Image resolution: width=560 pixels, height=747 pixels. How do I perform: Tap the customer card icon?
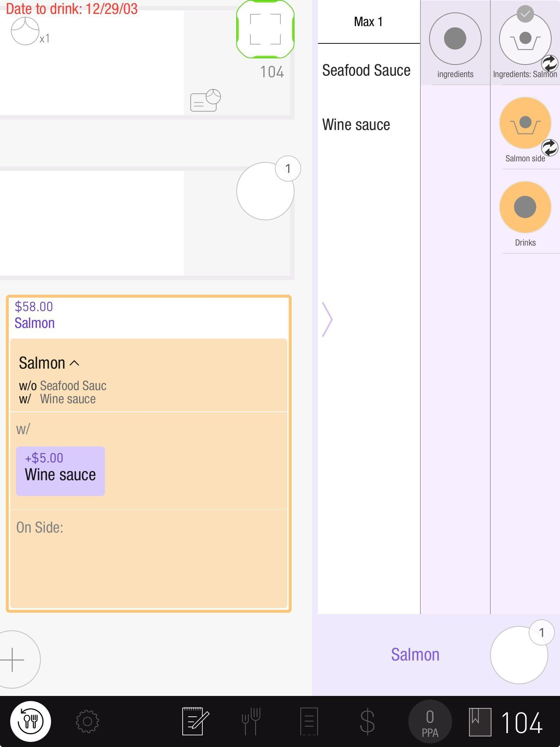point(205,100)
